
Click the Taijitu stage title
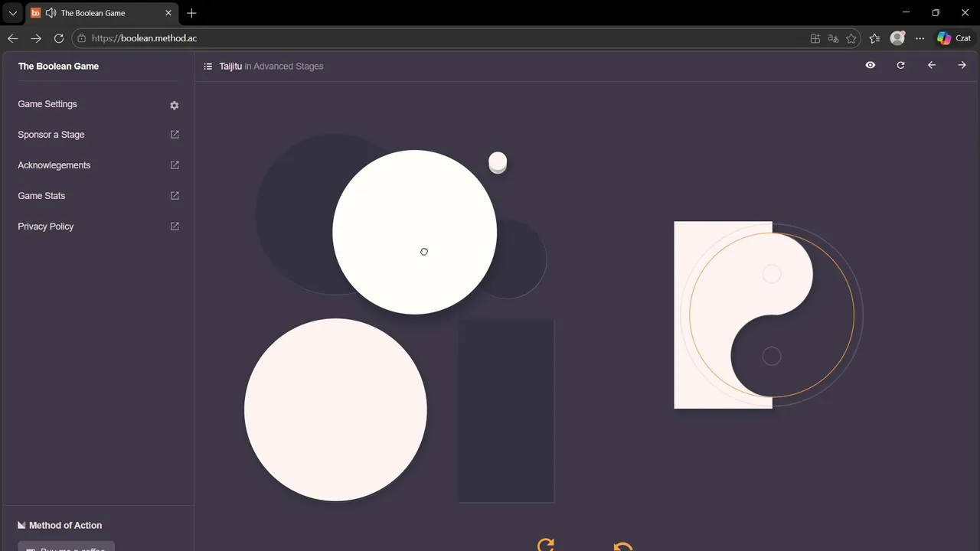(x=230, y=67)
